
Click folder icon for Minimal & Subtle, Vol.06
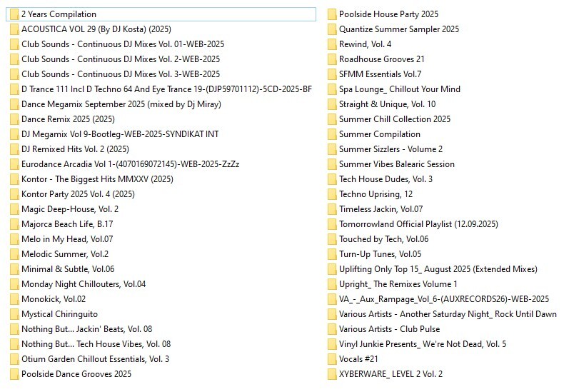(x=14, y=269)
